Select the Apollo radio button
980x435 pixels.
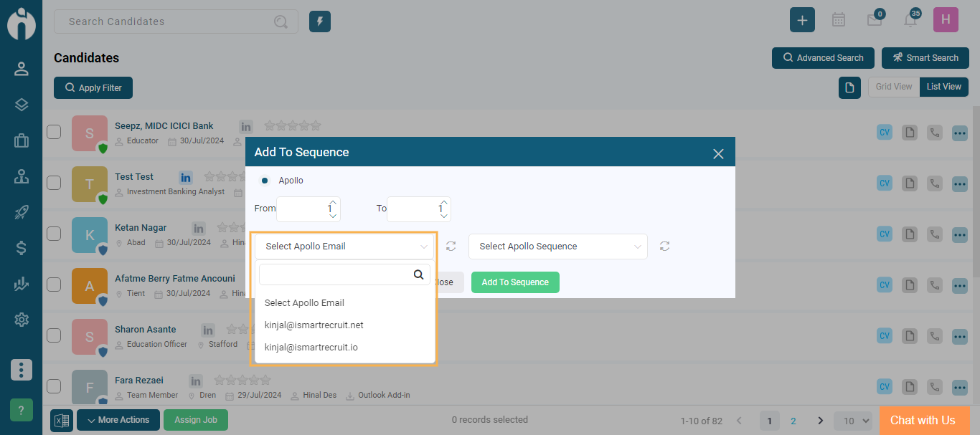(265, 181)
